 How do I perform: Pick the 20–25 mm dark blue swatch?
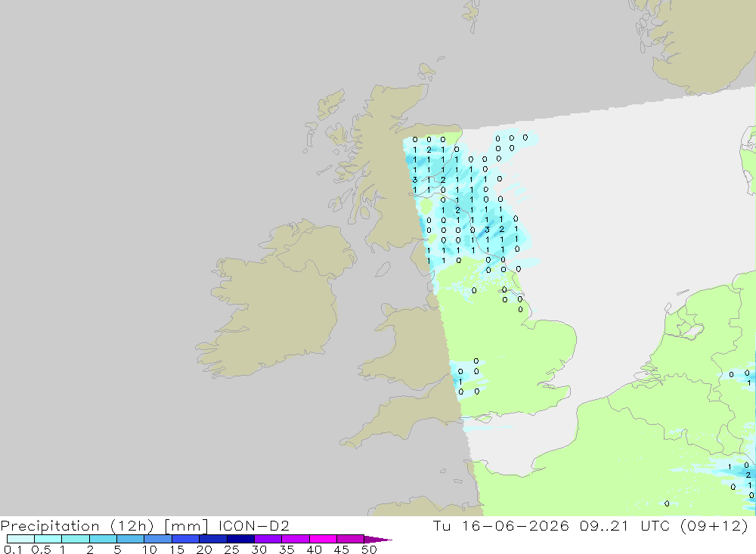[213, 539]
